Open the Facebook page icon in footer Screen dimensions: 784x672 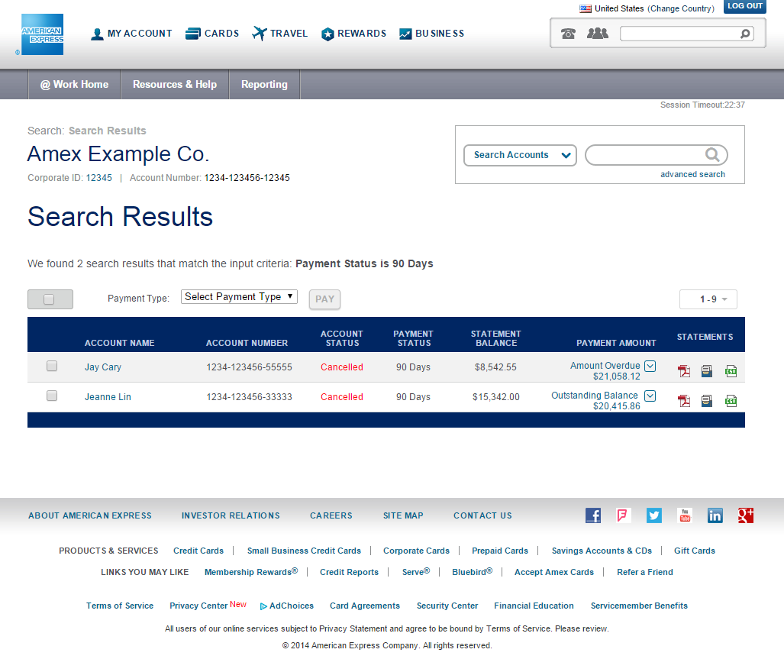[x=593, y=515]
